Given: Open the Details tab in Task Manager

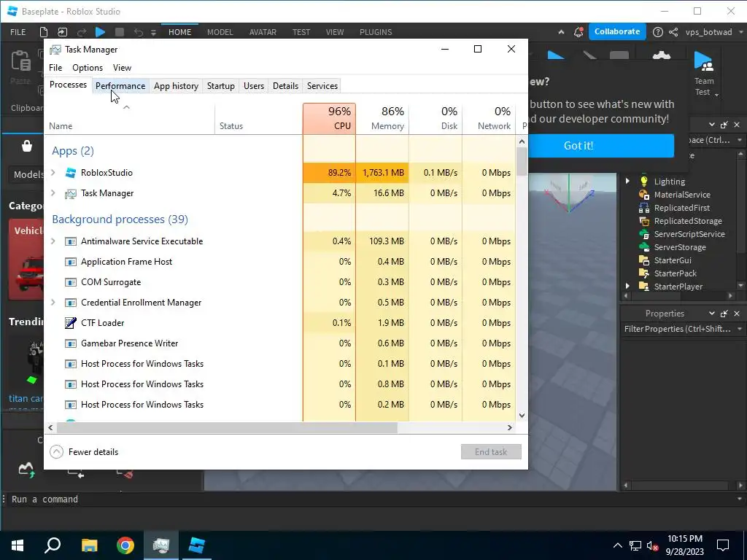Looking at the screenshot, I should tap(285, 86).
